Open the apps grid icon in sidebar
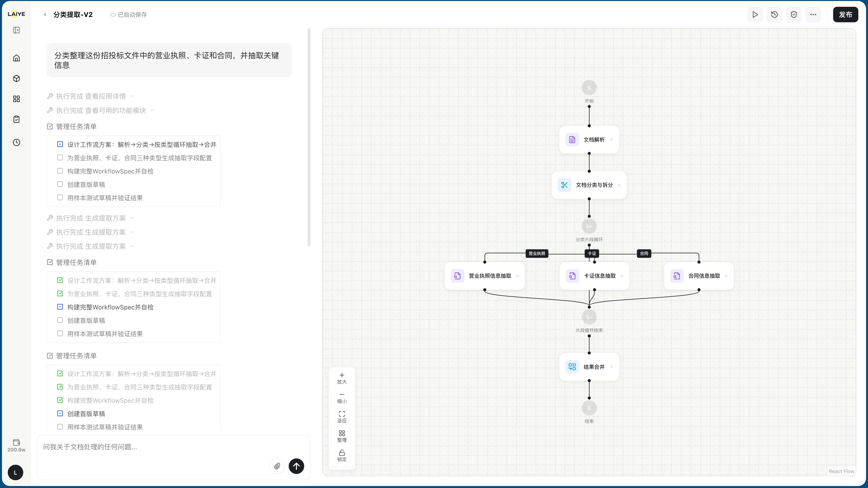Image resolution: width=868 pixels, height=488 pixels. (16, 99)
